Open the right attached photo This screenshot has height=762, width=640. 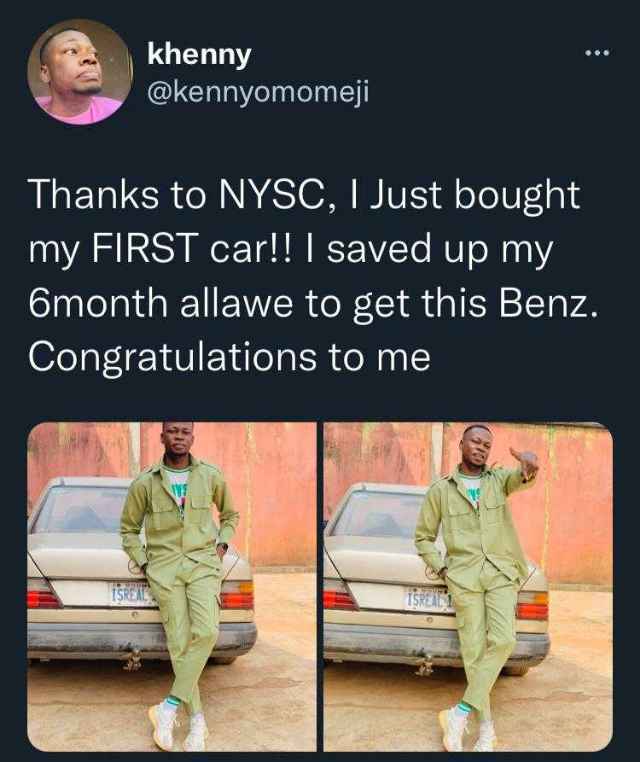click(x=468, y=587)
